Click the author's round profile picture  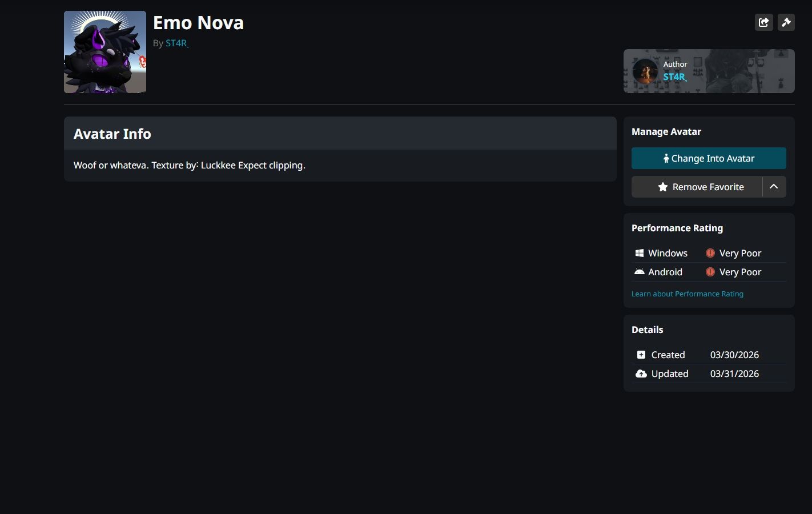coord(645,71)
